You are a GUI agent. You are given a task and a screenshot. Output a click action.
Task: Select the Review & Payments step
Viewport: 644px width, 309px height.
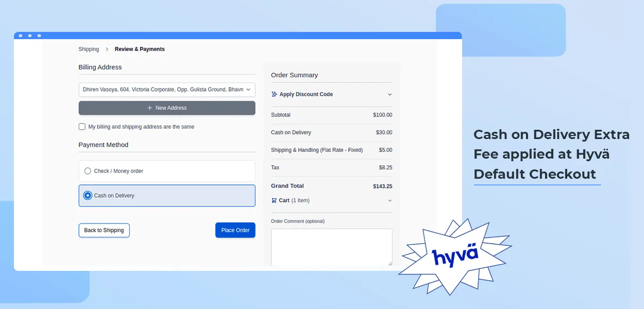(x=140, y=49)
